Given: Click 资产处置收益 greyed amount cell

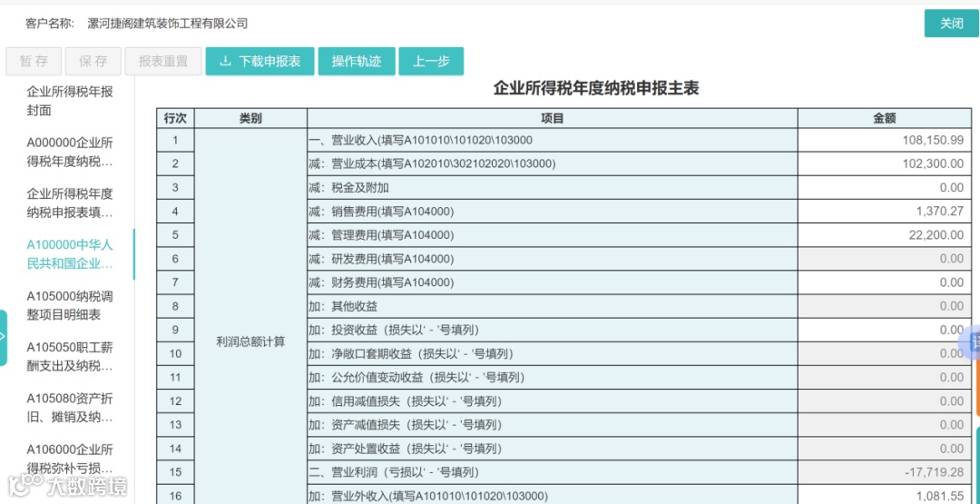Looking at the screenshot, I should pos(885,449).
